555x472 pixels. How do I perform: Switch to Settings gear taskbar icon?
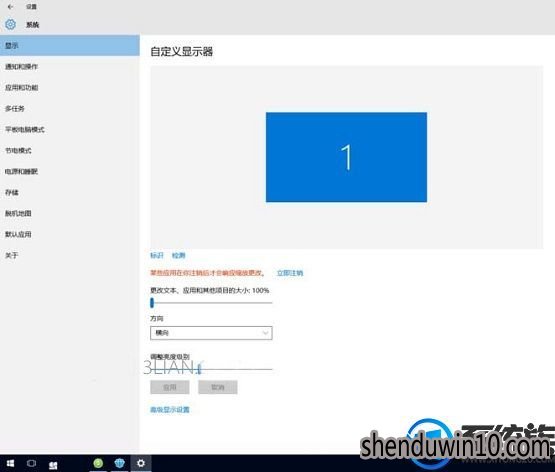click(x=141, y=463)
